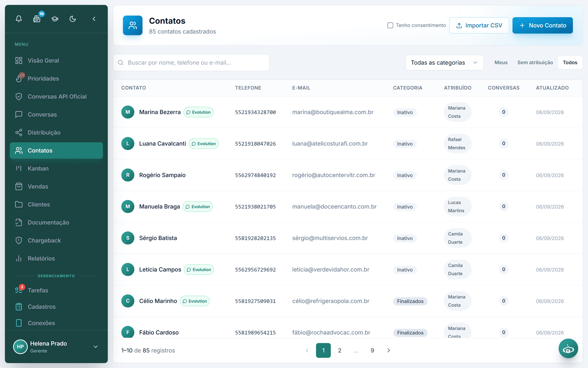Create a contact with Novo Contato
Image resolution: width=588 pixels, height=368 pixels.
[542, 25]
